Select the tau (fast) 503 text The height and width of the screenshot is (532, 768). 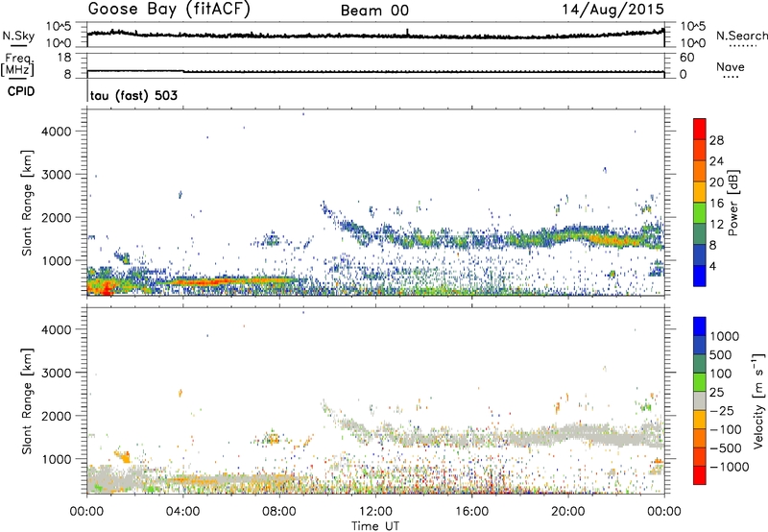pos(133,95)
